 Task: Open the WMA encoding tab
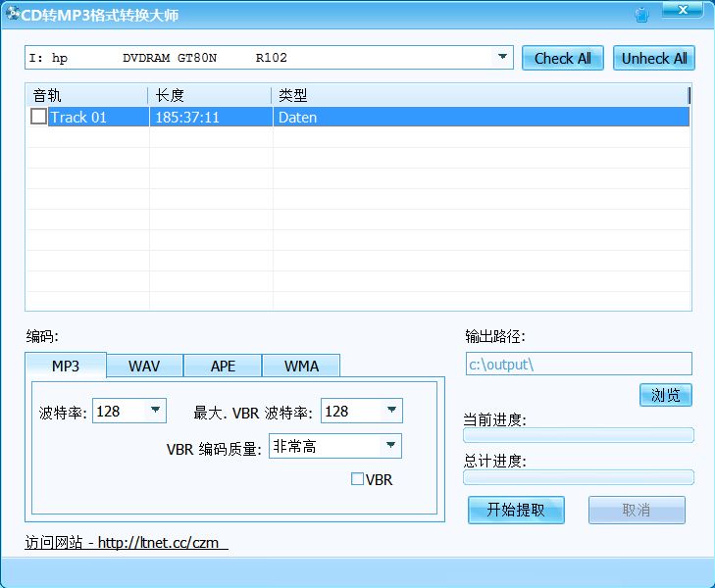pos(301,366)
